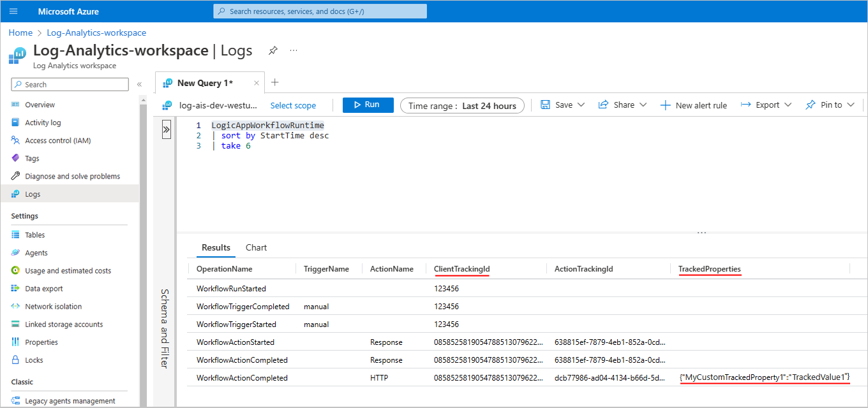Open the Export dropdown
The image size is (868, 408).
tap(765, 105)
